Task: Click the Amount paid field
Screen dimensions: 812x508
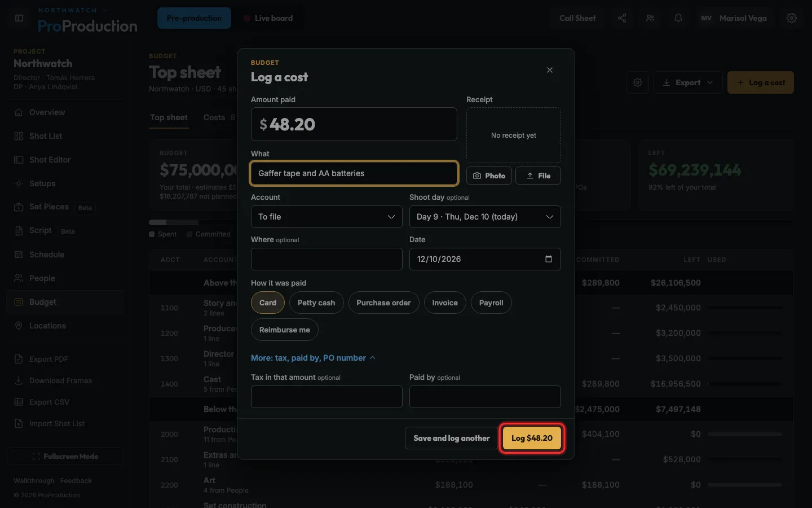Action: coord(354,124)
